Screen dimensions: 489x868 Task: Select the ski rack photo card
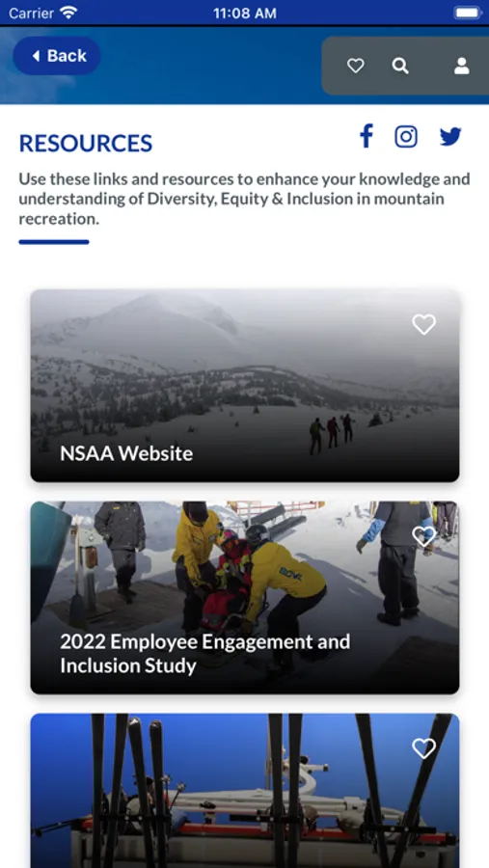245,791
